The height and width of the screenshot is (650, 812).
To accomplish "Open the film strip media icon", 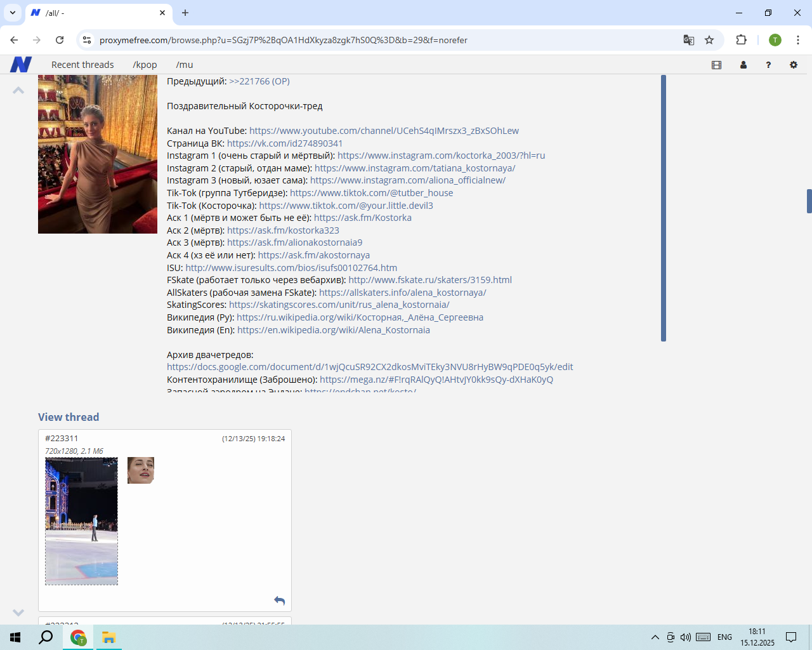I will pyautogui.click(x=717, y=65).
